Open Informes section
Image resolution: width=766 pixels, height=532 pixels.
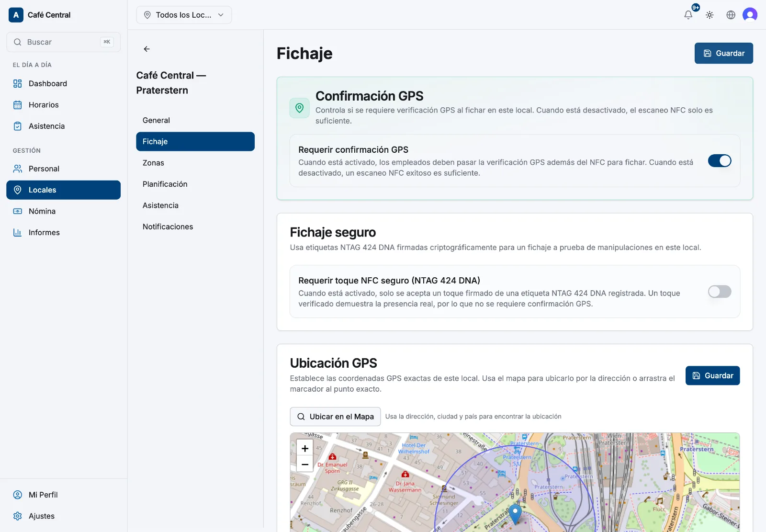point(63,232)
